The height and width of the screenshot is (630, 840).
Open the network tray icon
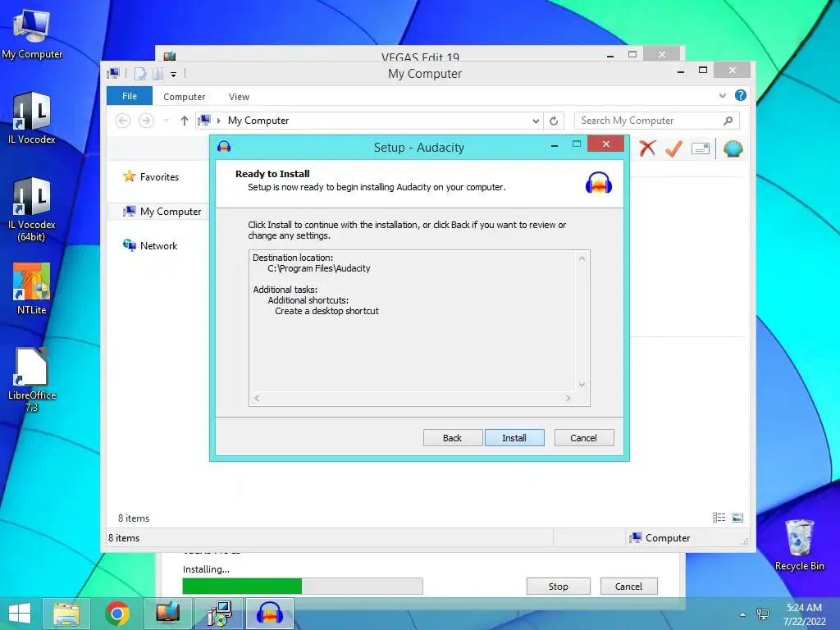[763, 614]
